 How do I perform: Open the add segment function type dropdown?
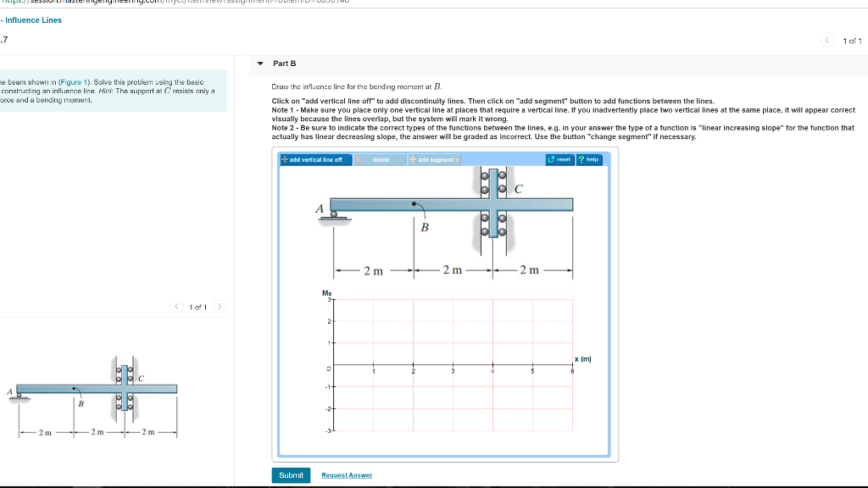tap(456, 159)
